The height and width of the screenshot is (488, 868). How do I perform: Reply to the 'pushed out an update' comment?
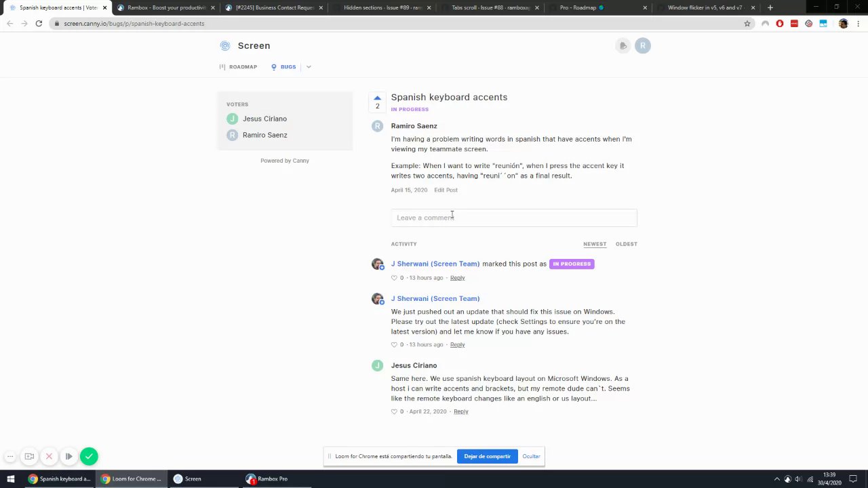click(x=458, y=345)
